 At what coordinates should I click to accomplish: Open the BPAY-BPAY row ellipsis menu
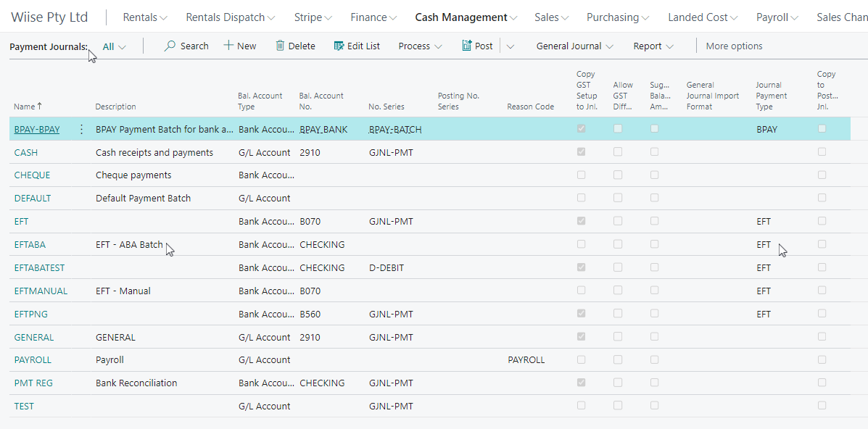[x=80, y=129]
